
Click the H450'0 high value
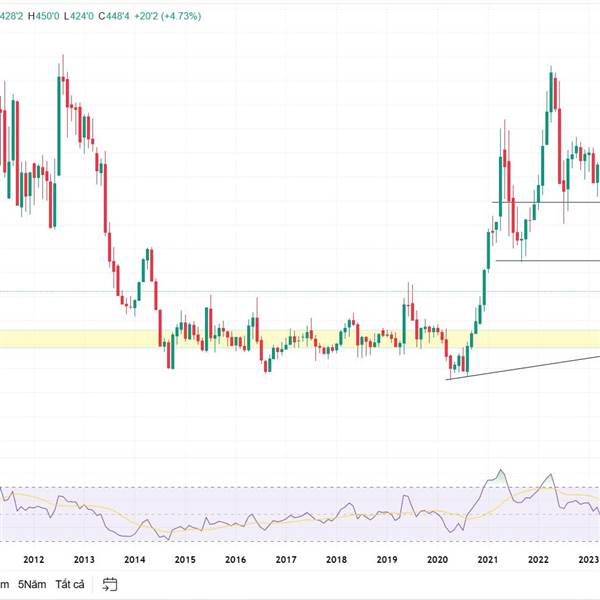coord(44,16)
